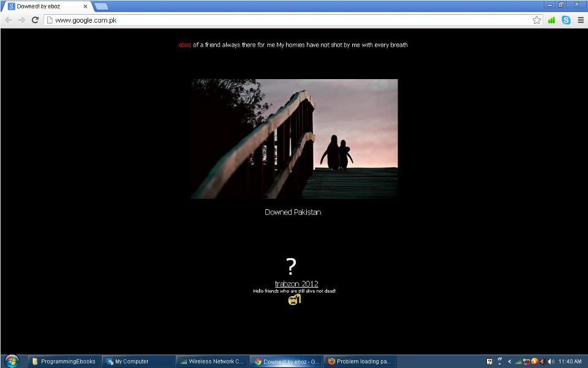Click the 'Downed Pakistan' text
588x368 pixels.
[x=293, y=212]
